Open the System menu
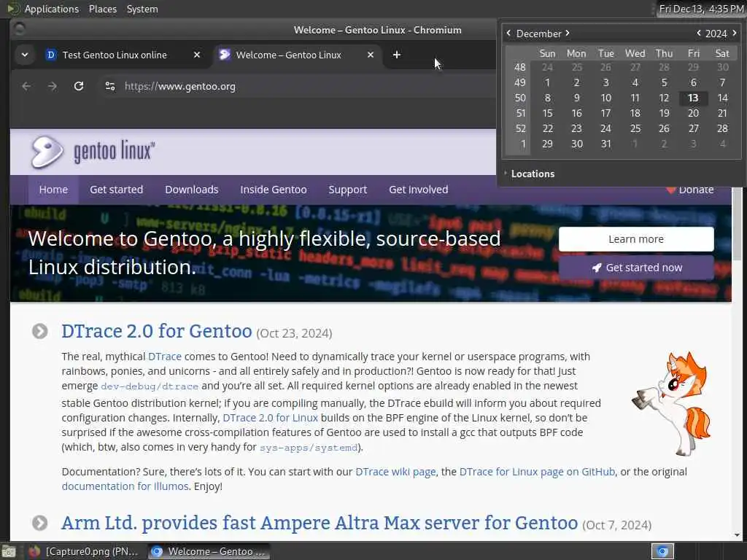Viewport: 747px width, 560px height. point(142,9)
